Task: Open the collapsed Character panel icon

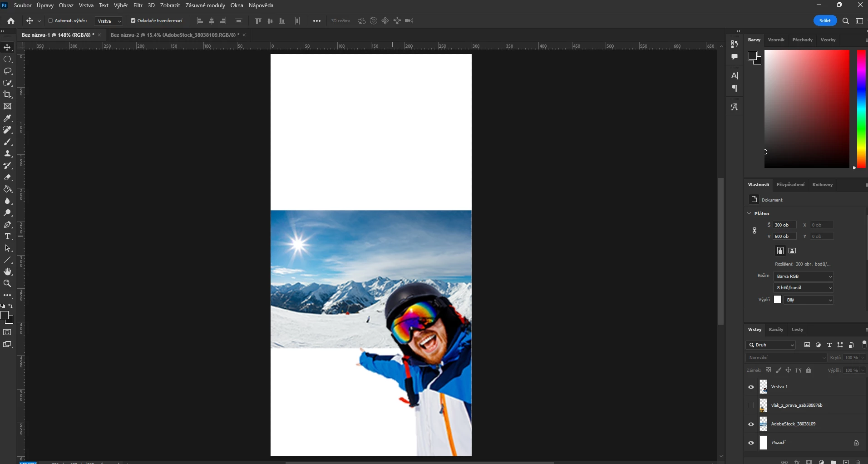Action: (x=735, y=75)
